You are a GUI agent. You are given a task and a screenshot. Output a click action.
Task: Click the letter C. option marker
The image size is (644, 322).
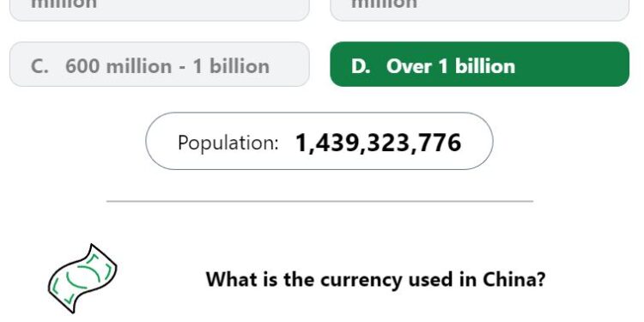pyautogui.click(x=39, y=66)
